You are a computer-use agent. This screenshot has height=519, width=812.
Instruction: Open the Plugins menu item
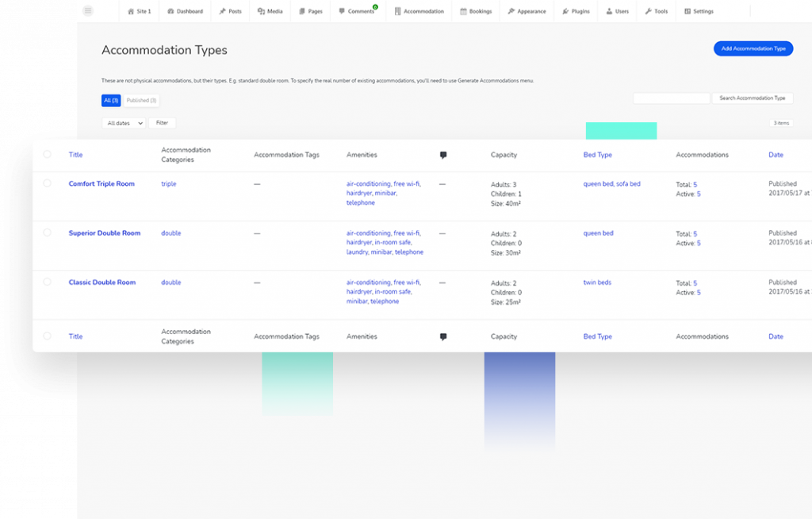[576, 11]
